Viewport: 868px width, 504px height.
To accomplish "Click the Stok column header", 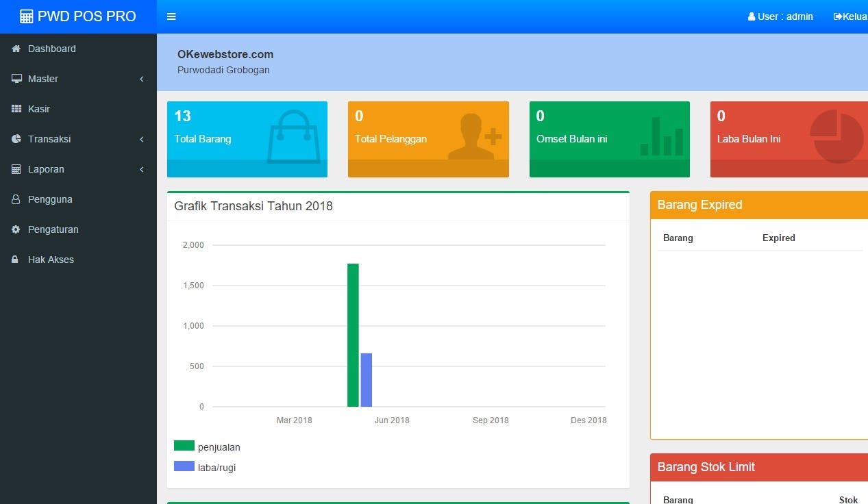I will coord(848,500).
